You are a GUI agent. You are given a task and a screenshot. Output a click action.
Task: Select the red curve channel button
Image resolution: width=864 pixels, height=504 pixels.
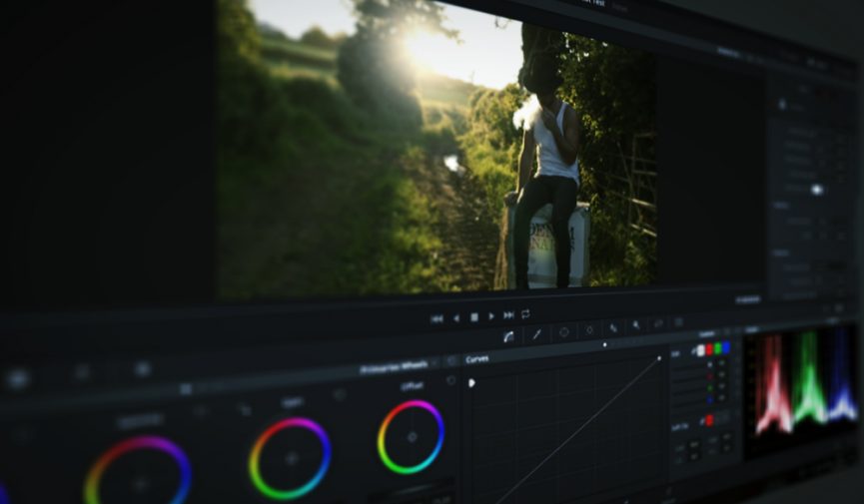click(709, 349)
